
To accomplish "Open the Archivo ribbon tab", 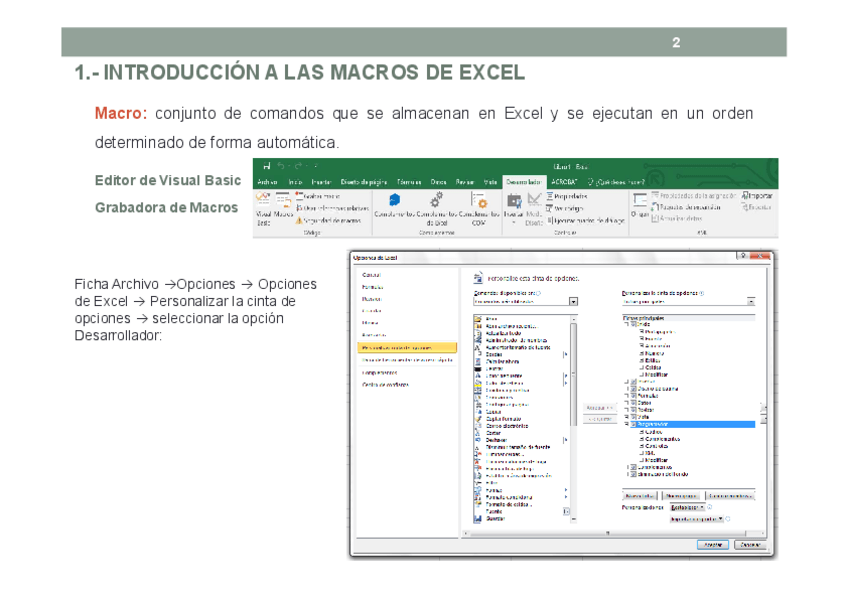I will click(x=267, y=182).
